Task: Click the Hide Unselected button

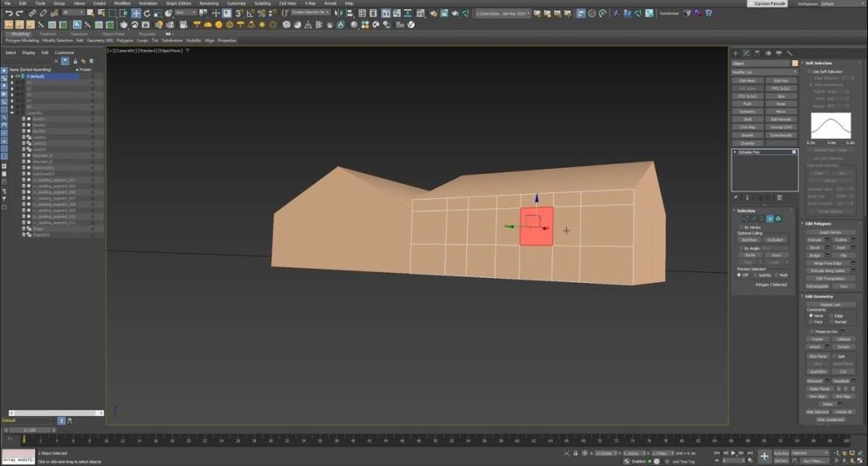Action: pyautogui.click(x=831, y=419)
